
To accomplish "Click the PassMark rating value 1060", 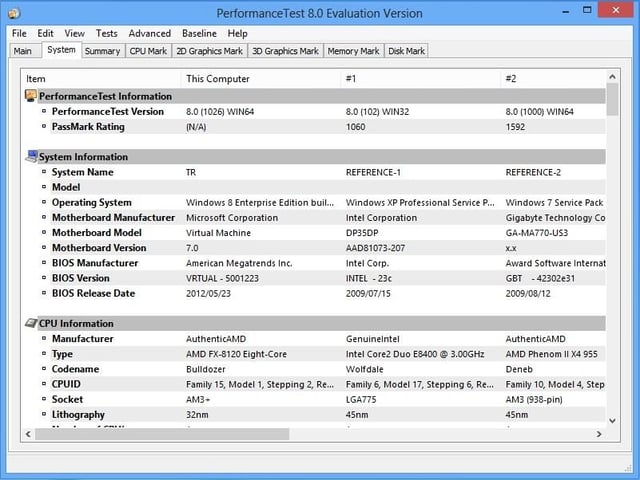I will 356,127.
